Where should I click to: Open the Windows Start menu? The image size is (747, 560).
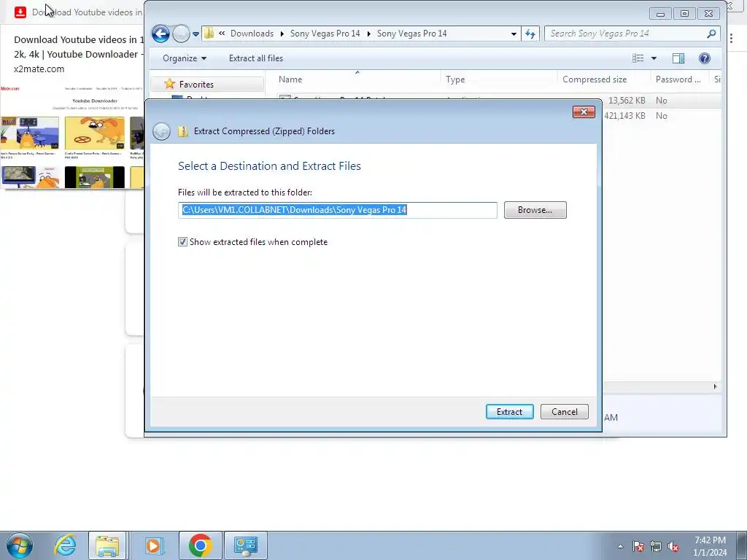tap(19, 545)
